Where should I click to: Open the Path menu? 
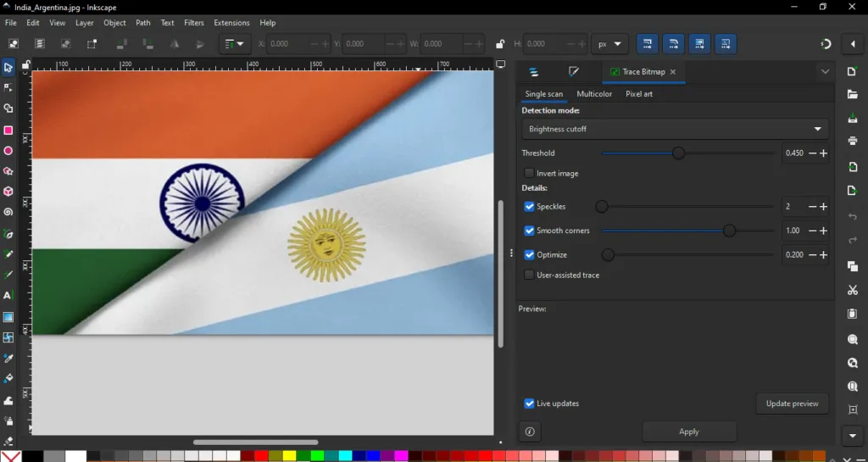point(142,23)
